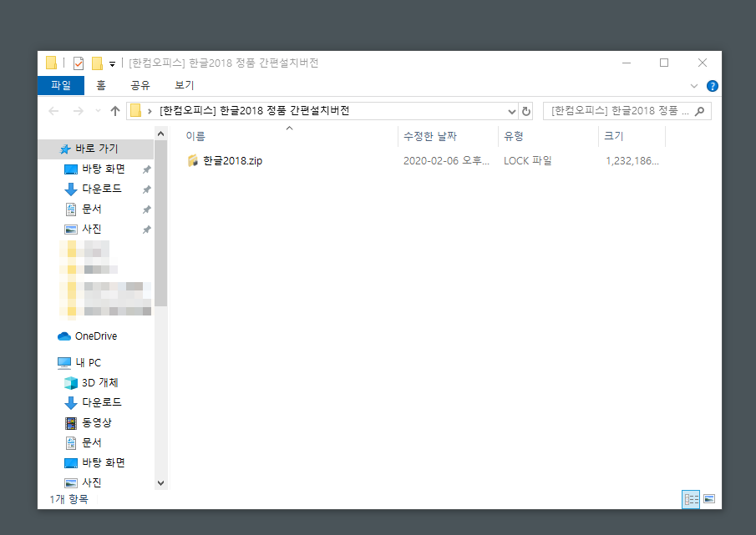The width and height of the screenshot is (756, 535).
Task: Click the folder icon in the address bar
Action: [136, 111]
